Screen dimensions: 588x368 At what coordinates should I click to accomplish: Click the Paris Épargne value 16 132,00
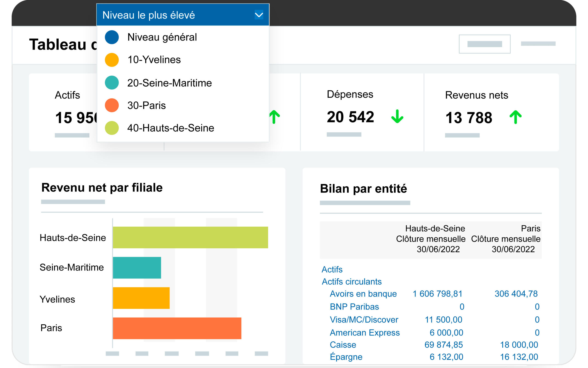coord(519,357)
